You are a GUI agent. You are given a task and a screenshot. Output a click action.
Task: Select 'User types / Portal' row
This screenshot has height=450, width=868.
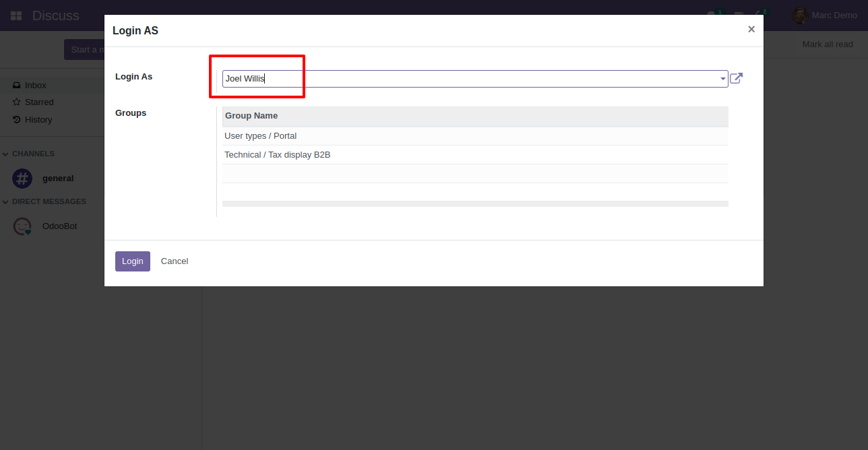click(475, 136)
